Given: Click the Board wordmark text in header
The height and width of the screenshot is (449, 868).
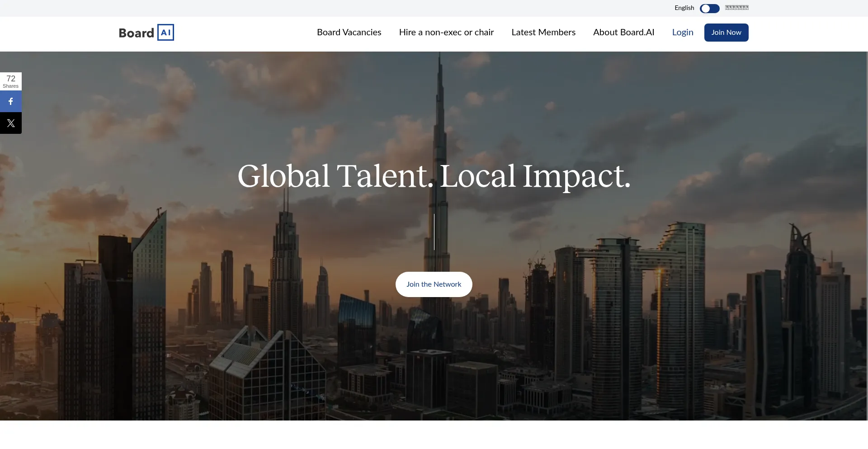Looking at the screenshot, I should click(x=137, y=33).
